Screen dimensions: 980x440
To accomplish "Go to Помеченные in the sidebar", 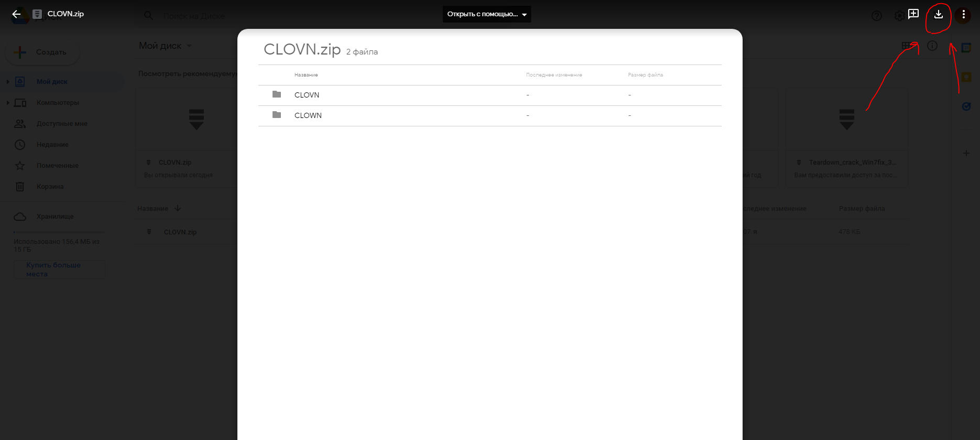I will [x=58, y=166].
